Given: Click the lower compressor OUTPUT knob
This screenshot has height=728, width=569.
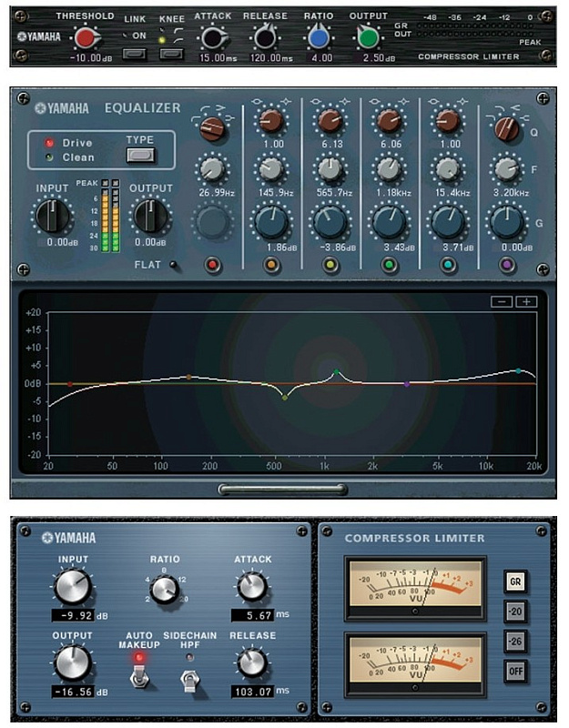Looking at the screenshot, I should click(73, 663).
